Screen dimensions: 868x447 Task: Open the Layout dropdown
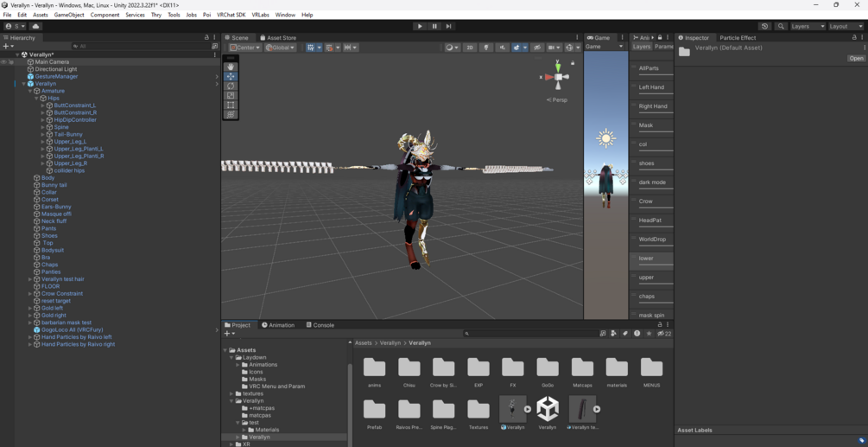pos(846,26)
